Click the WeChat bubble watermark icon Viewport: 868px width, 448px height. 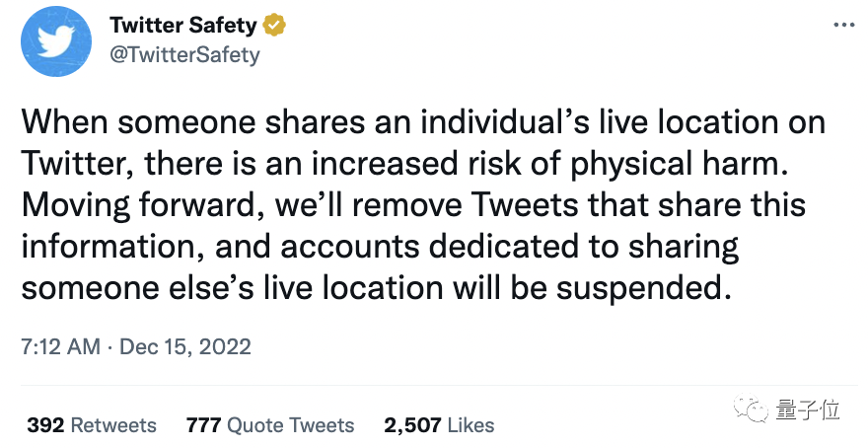752,409
